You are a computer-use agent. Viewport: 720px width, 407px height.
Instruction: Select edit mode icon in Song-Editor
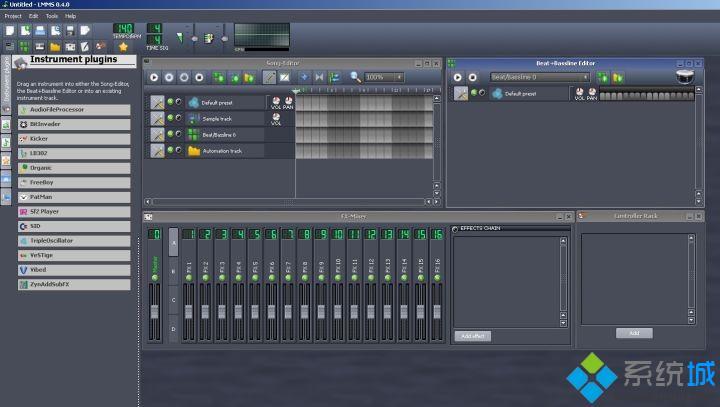coord(285,77)
